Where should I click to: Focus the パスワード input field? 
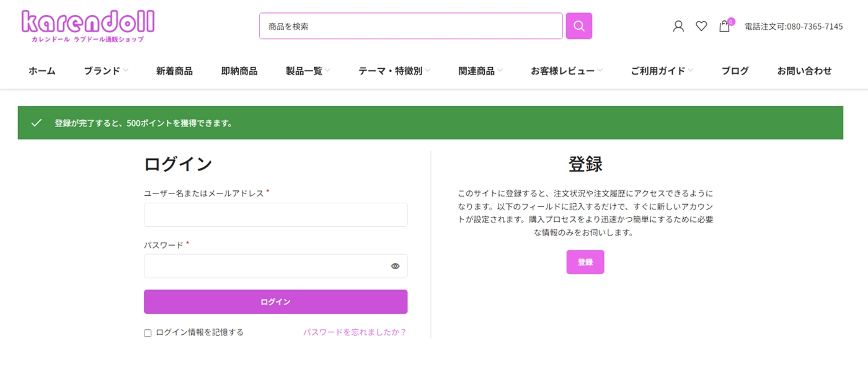click(x=275, y=266)
